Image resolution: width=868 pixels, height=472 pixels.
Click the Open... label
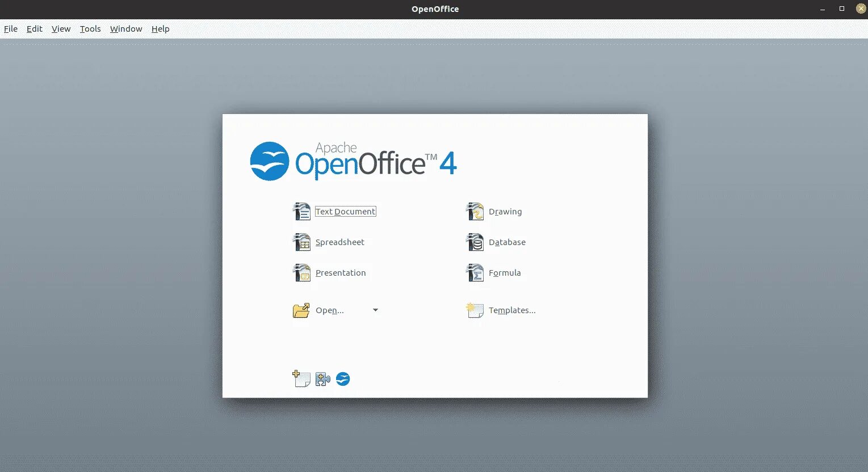click(x=330, y=310)
